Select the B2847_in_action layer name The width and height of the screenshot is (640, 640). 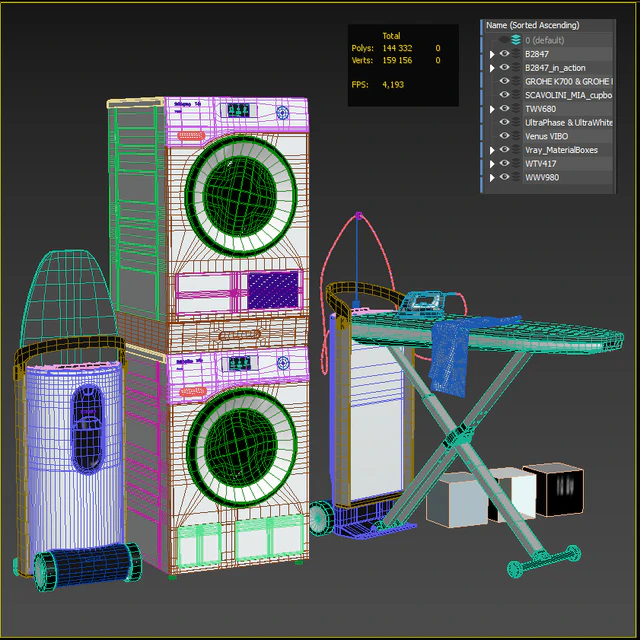[x=555, y=68]
